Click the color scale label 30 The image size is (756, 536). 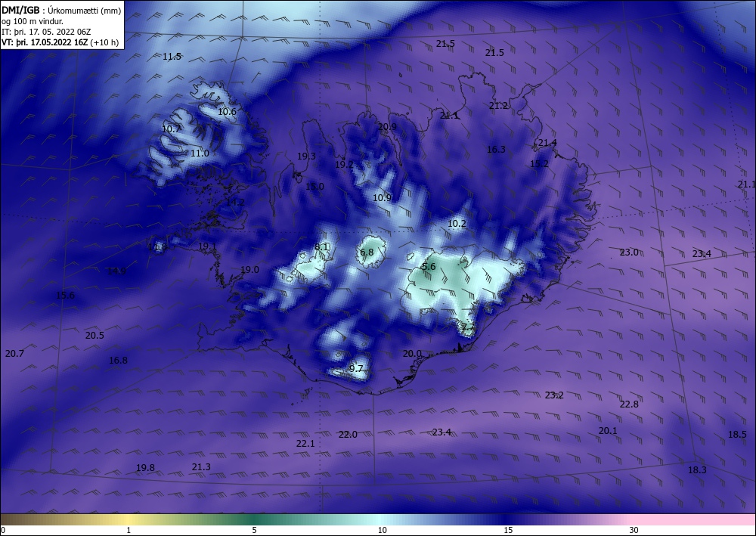point(634,531)
